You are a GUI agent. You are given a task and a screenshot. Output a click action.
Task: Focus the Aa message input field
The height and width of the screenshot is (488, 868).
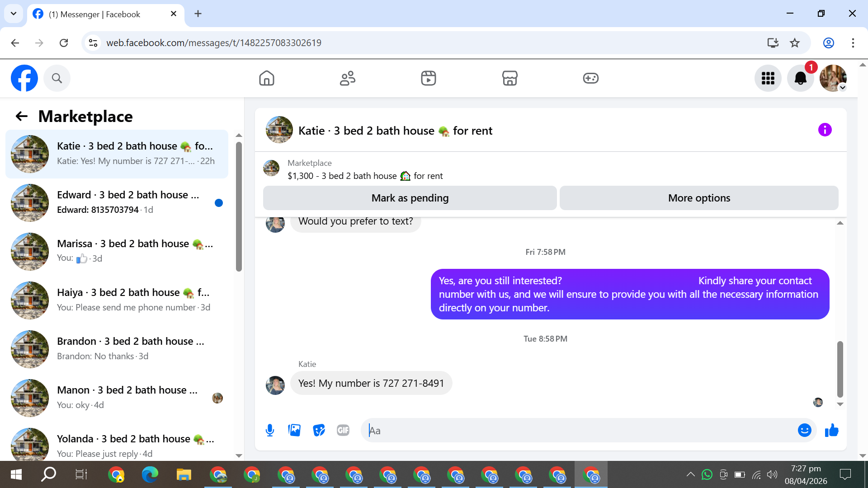(x=579, y=430)
